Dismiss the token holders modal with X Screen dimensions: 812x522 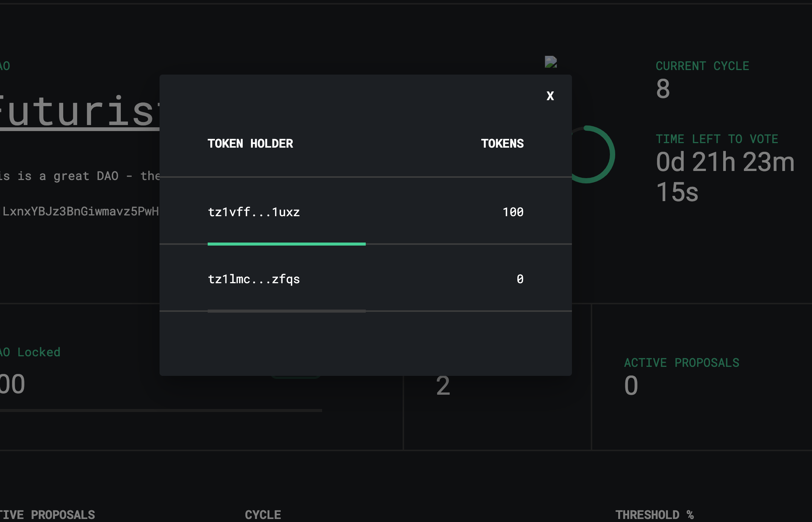[550, 96]
